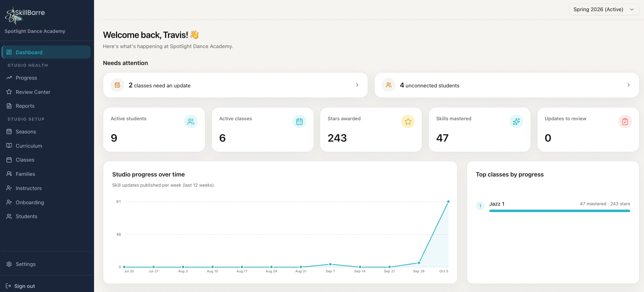This screenshot has height=292, width=644.
Task: Sign out of the account
Action: coord(21,286)
